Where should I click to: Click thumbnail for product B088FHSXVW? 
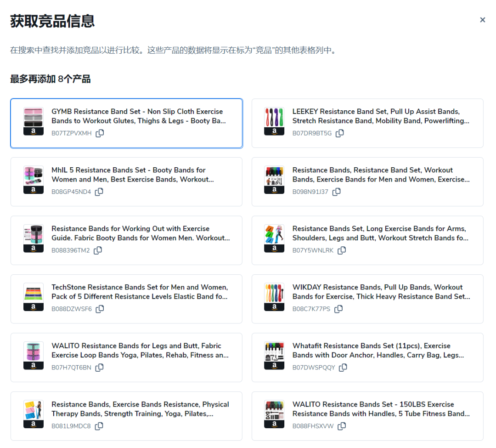274,414
